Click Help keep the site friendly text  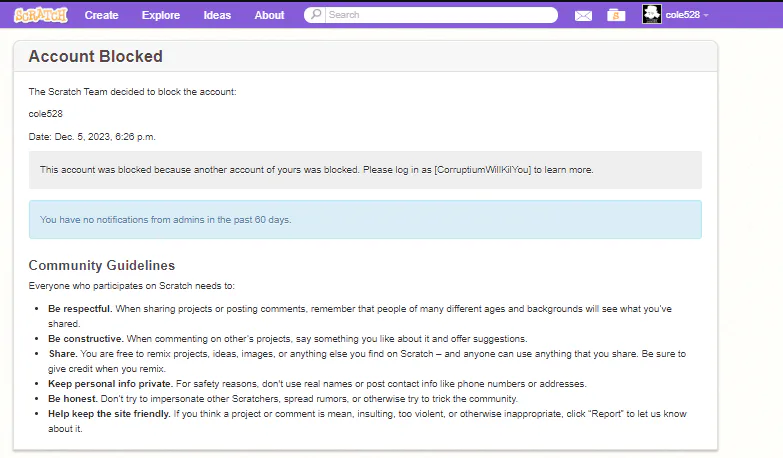(109, 414)
